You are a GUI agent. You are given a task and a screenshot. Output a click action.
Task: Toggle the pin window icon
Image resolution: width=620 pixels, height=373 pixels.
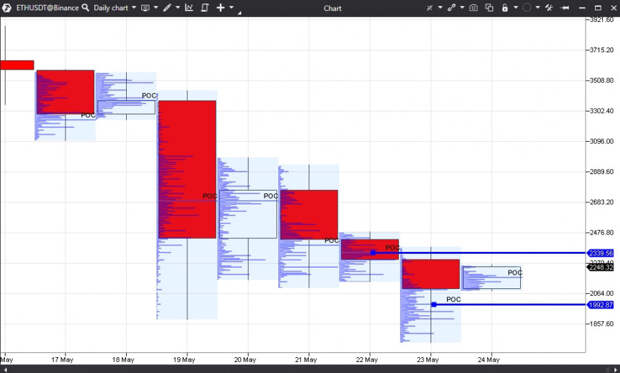tap(565, 8)
